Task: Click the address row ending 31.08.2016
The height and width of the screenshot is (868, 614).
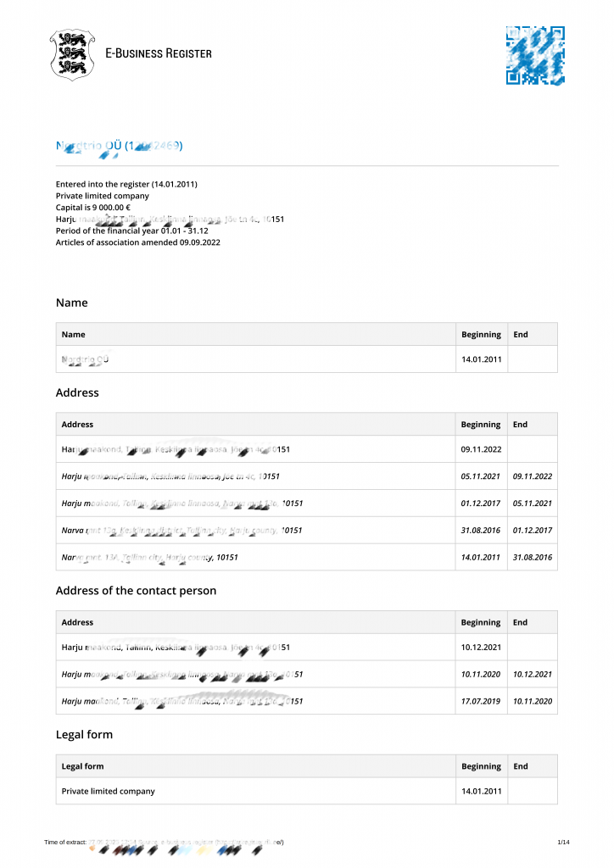Action: (x=307, y=558)
